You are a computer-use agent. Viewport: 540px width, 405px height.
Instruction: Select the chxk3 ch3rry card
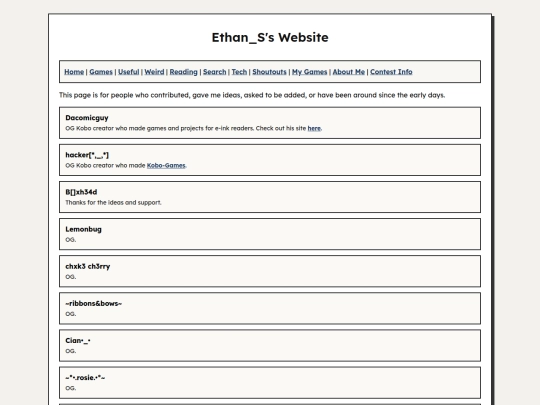[270, 271]
